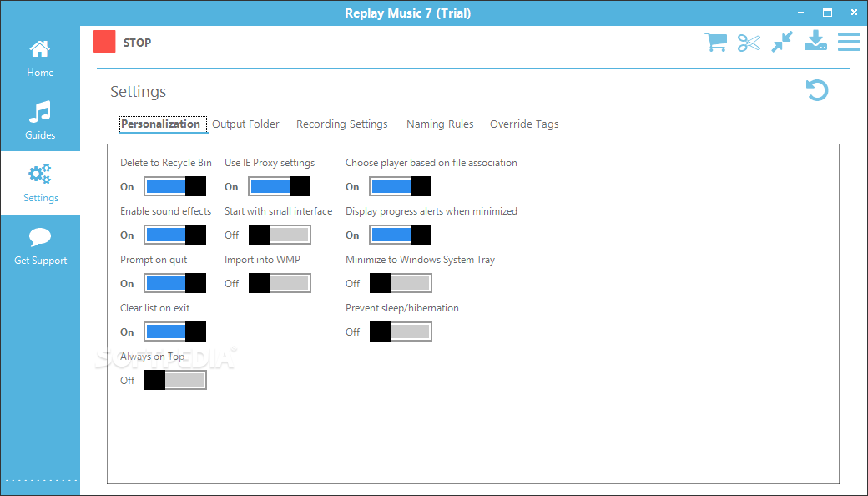
Task: Enable Minimize to Windows System Tray switch
Action: point(401,283)
